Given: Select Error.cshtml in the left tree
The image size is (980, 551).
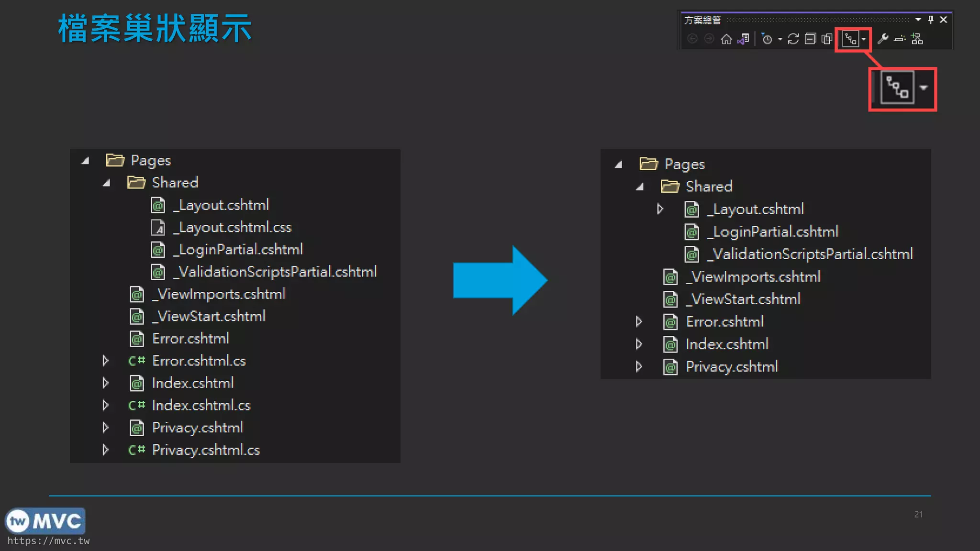Looking at the screenshot, I should pyautogui.click(x=190, y=339).
